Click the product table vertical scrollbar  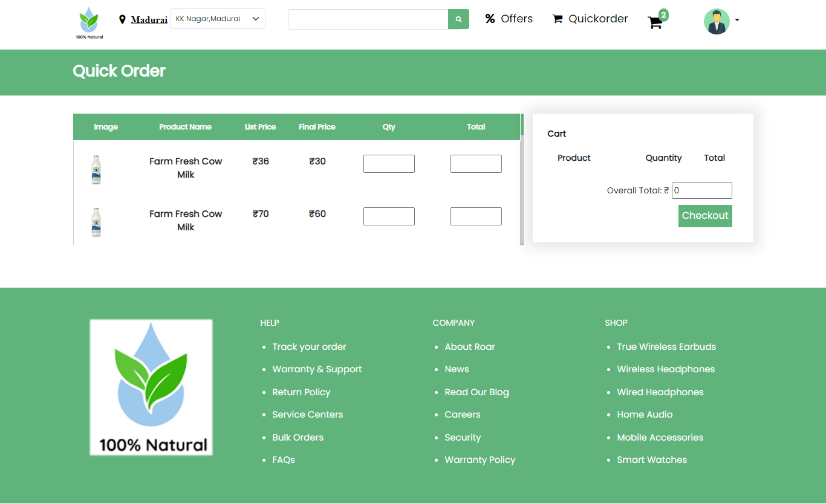[521, 181]
